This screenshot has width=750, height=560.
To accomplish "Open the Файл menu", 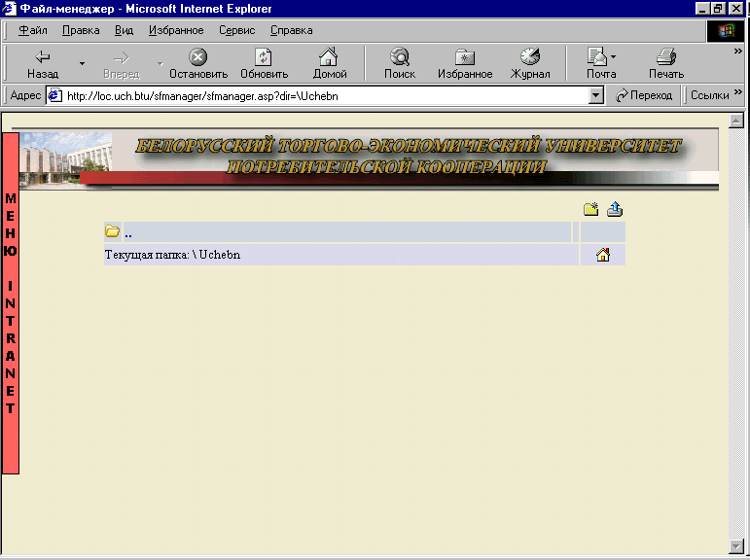I will coord(32,30).
